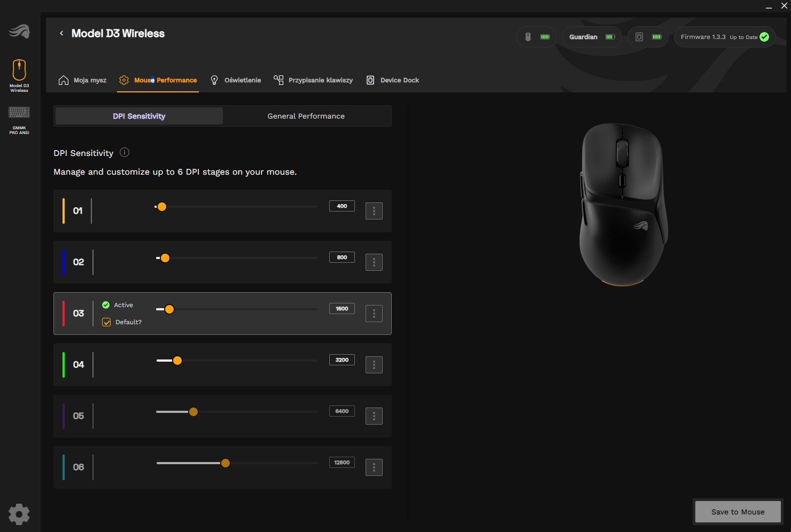This screenshot has height=532, width=791.
Task: Click the 800 DPI value input field
Action: click(x=342, y=257)
